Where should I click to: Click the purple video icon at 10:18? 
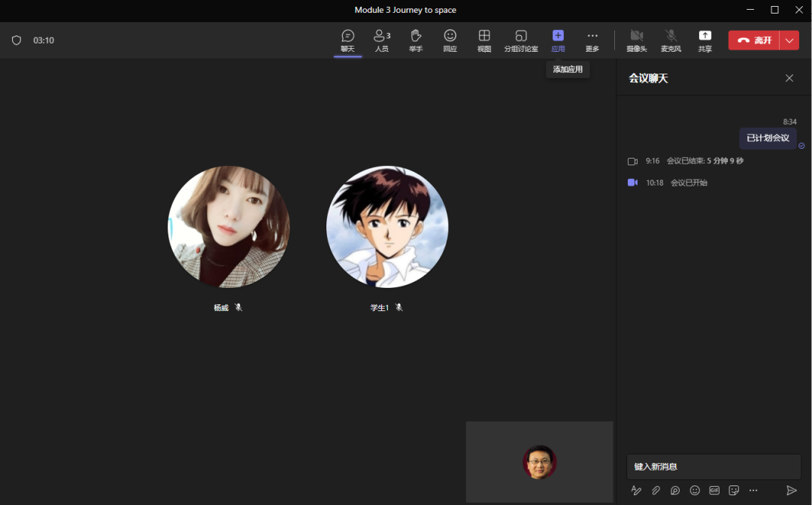coord(632,183)
